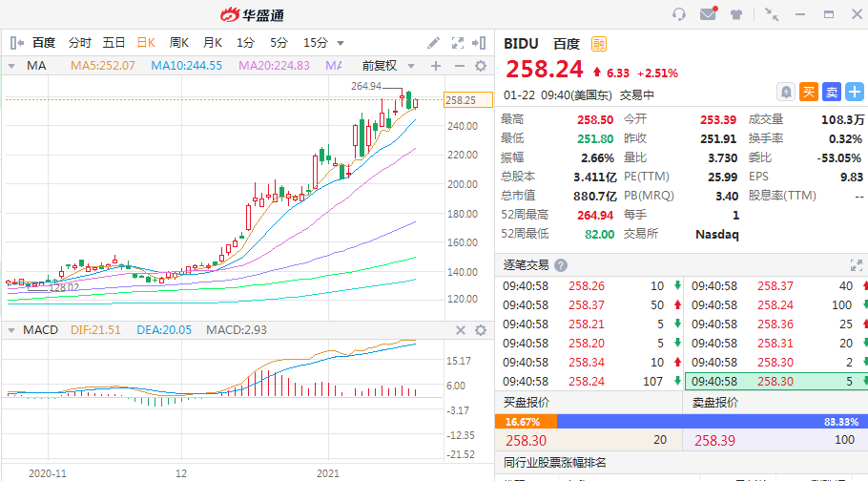Select the ask price 258.39 row

775,441
